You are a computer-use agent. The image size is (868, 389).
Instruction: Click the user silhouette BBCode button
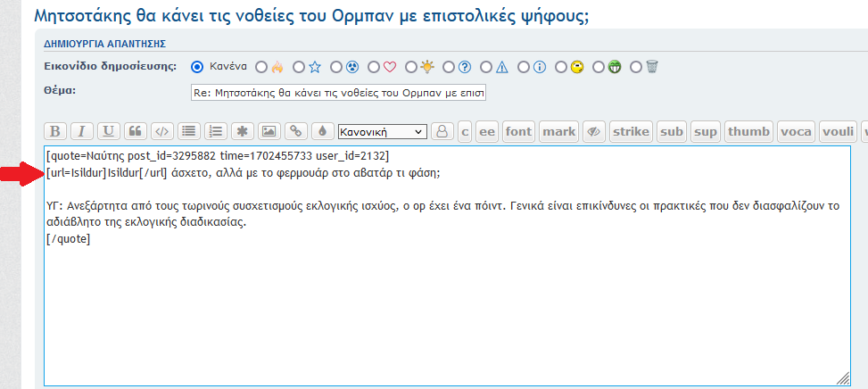pyautogui.click(x=442, y=131)
